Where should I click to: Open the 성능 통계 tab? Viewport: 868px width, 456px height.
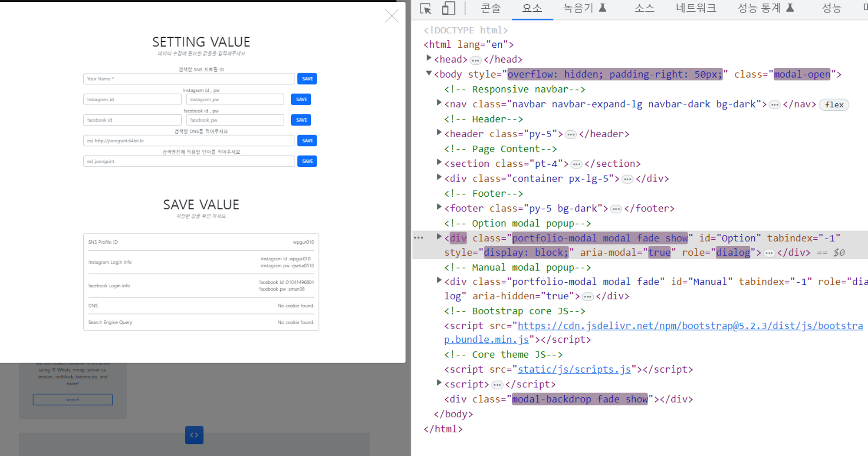pos(766,8)
